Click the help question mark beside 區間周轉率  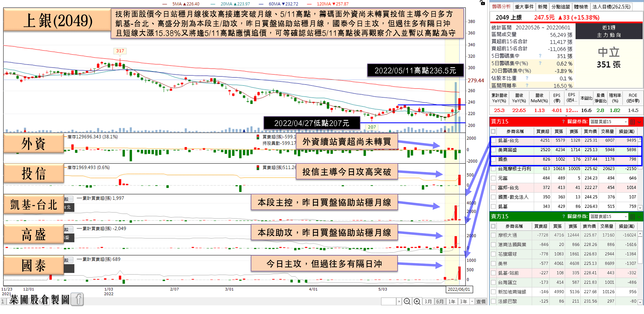pyautogui.click(x=527, y=85)
